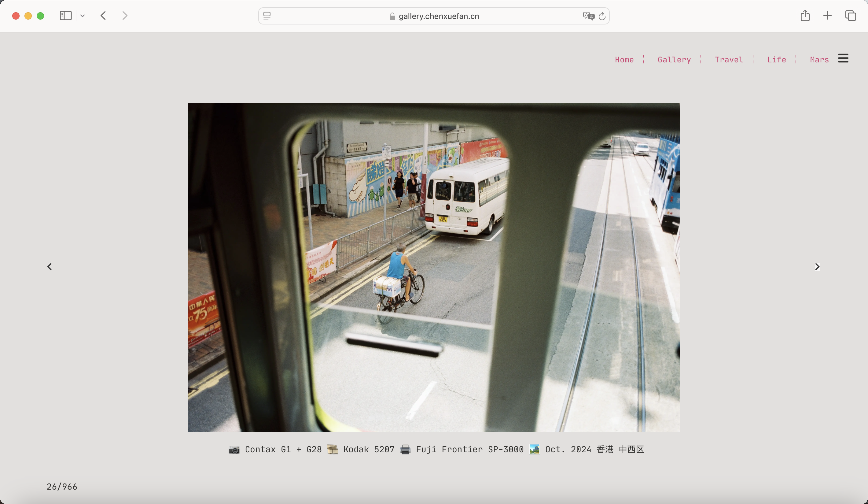Go forward to next page

125,16
